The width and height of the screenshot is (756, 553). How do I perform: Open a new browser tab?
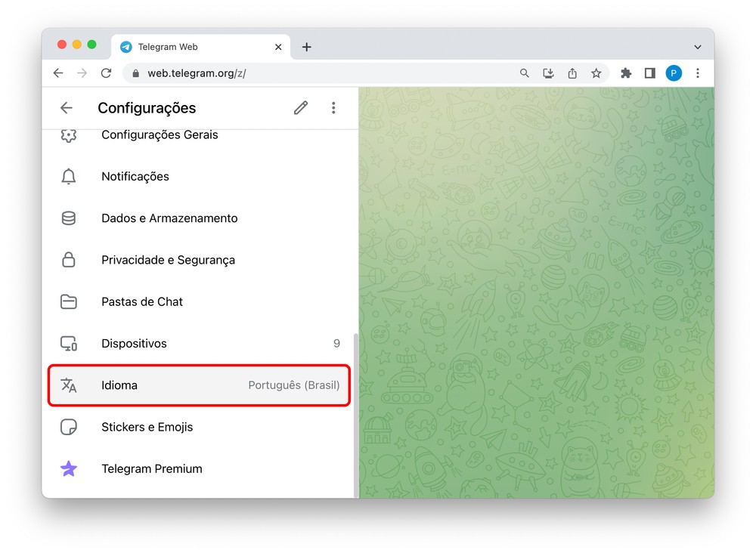click(306, 47)
